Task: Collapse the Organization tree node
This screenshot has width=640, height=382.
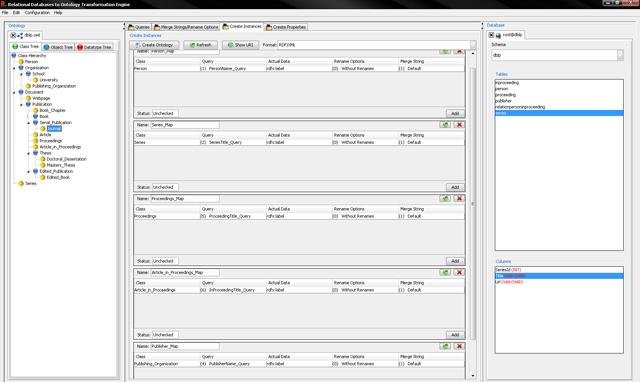Action: (14, 68)
